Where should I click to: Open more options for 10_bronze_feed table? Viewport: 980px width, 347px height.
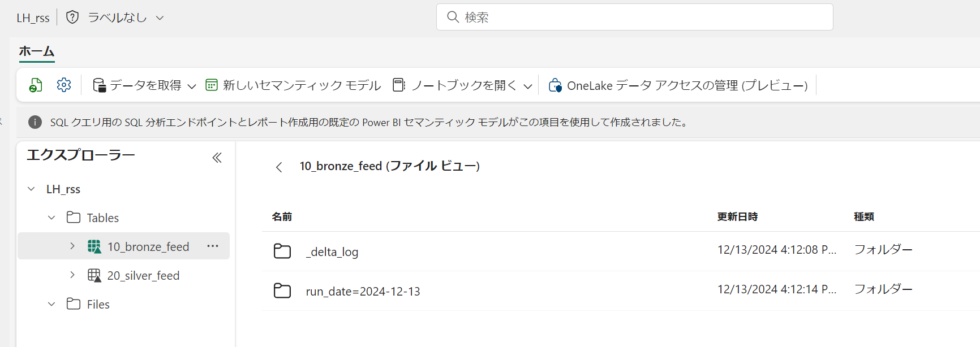[213, 246]
